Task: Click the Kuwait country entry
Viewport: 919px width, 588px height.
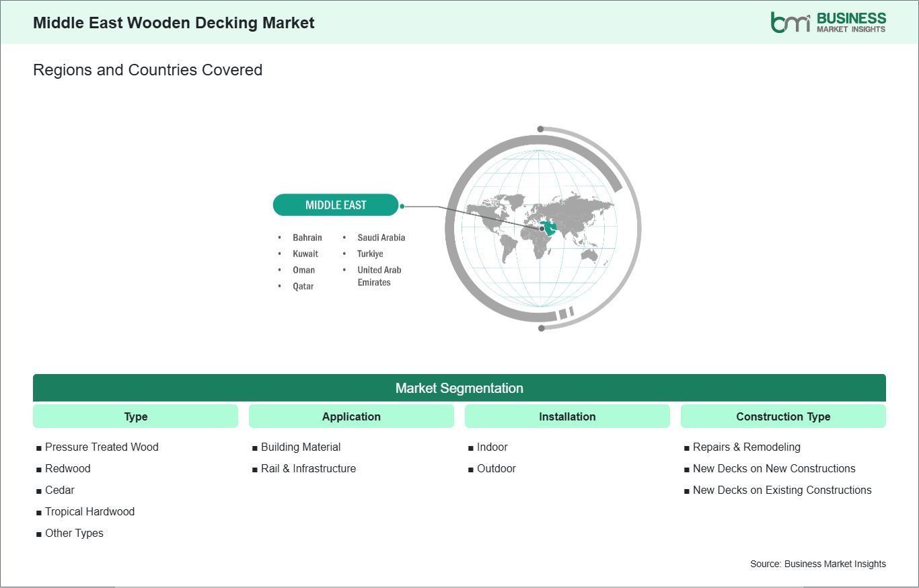Action: coord(305,254)
